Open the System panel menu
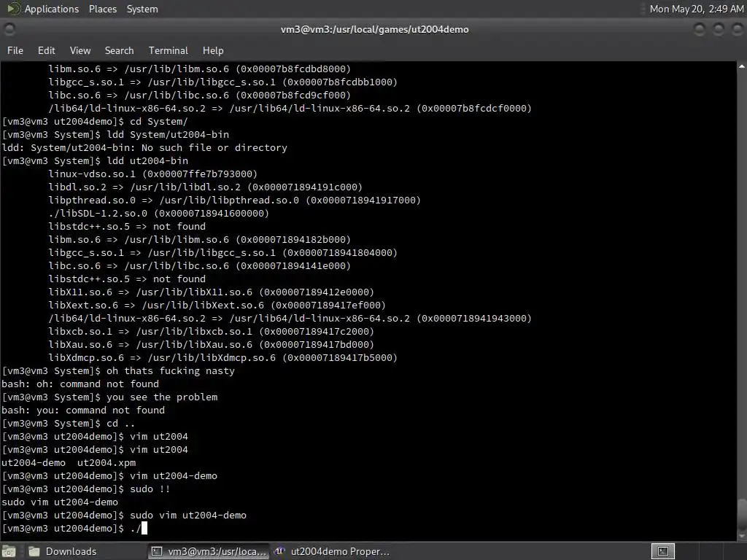The height and width of the screenshot is (560, 747). click(x=142, y=9)
